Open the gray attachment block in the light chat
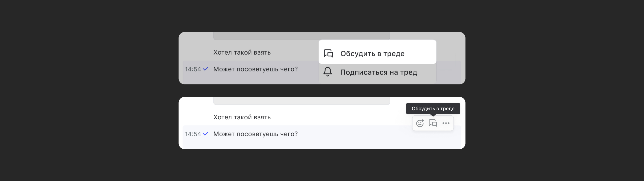Image resolution: width=644 pixels, height=181 pixels. [x=301, y=101]
